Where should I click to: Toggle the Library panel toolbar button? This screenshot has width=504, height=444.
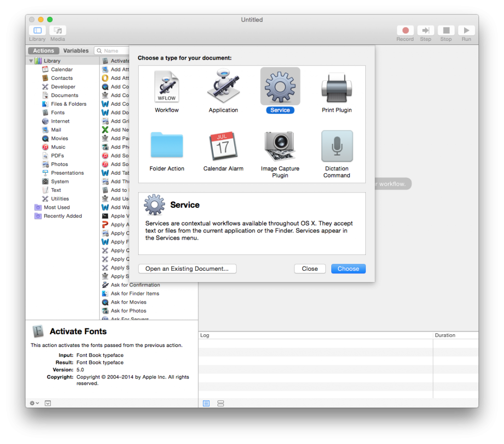(37, 31)
